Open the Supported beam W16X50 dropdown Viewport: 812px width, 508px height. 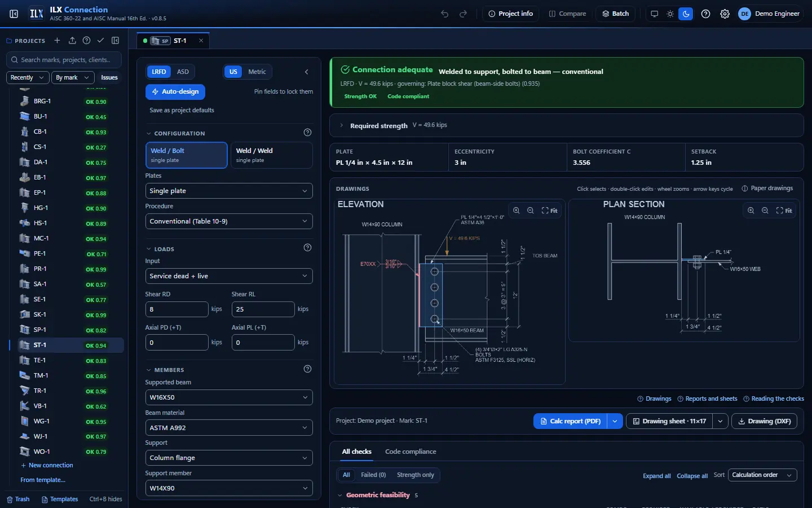229,397
